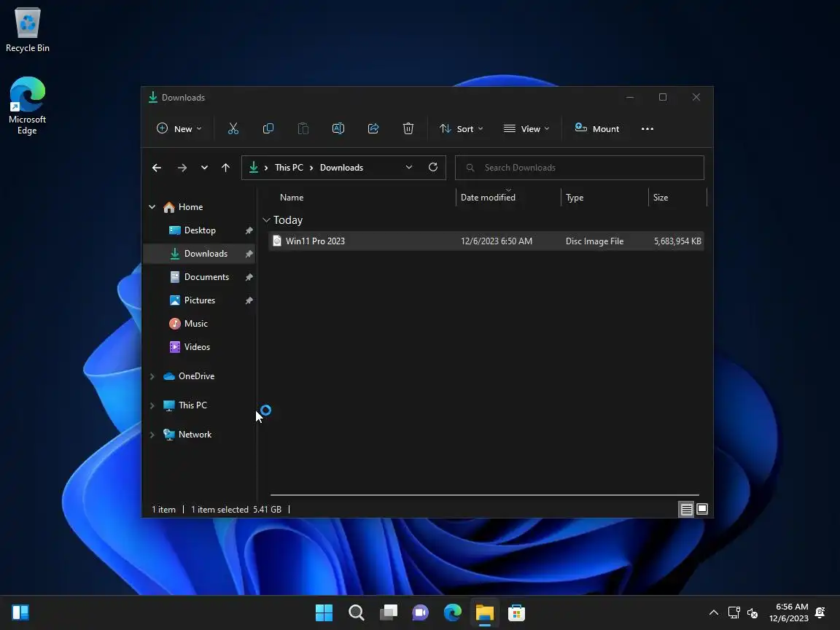Refresh the Downloads folder view
840x630 pixels.
[x=433, y=167]
